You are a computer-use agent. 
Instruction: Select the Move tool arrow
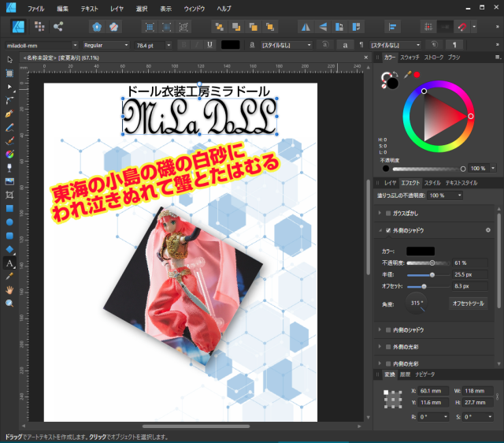tap(9, 60)
